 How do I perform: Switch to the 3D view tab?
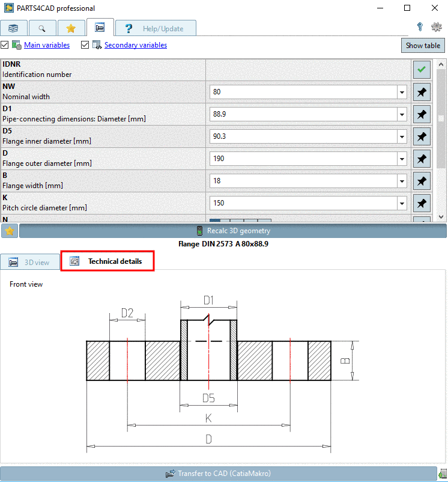tap(30, 262)
